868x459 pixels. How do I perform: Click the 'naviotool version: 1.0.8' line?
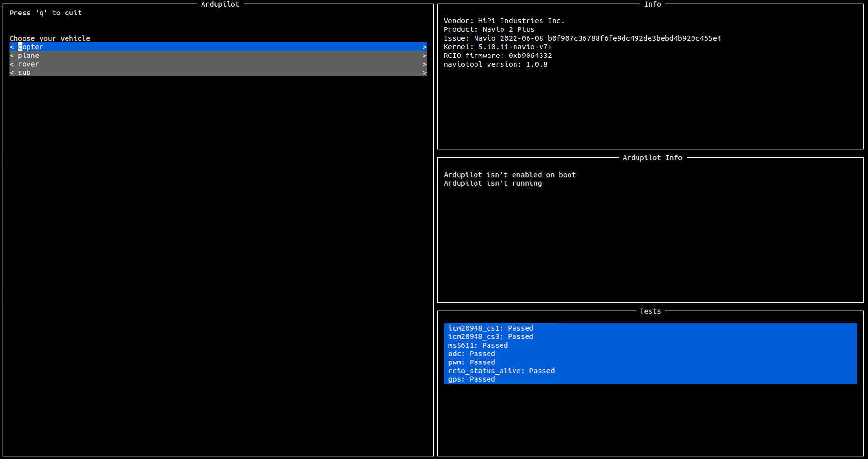tap(496, 64)
